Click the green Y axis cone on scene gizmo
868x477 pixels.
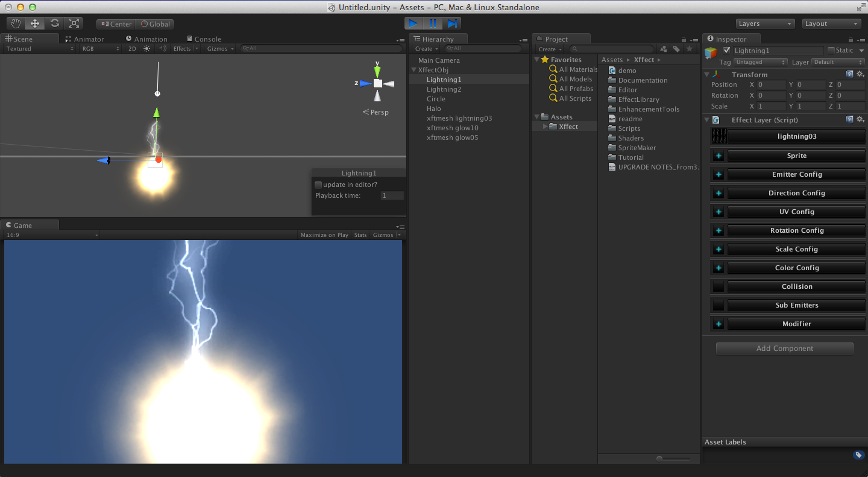377,72
